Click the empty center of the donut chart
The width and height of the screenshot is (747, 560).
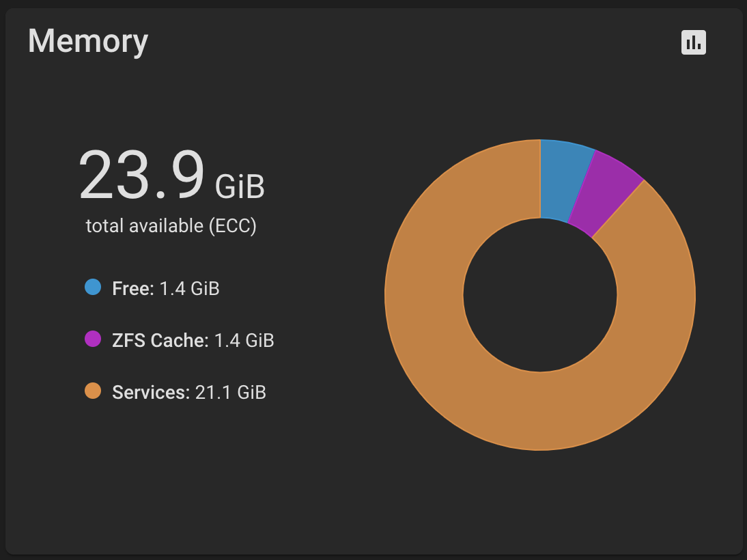pos(539,295)
